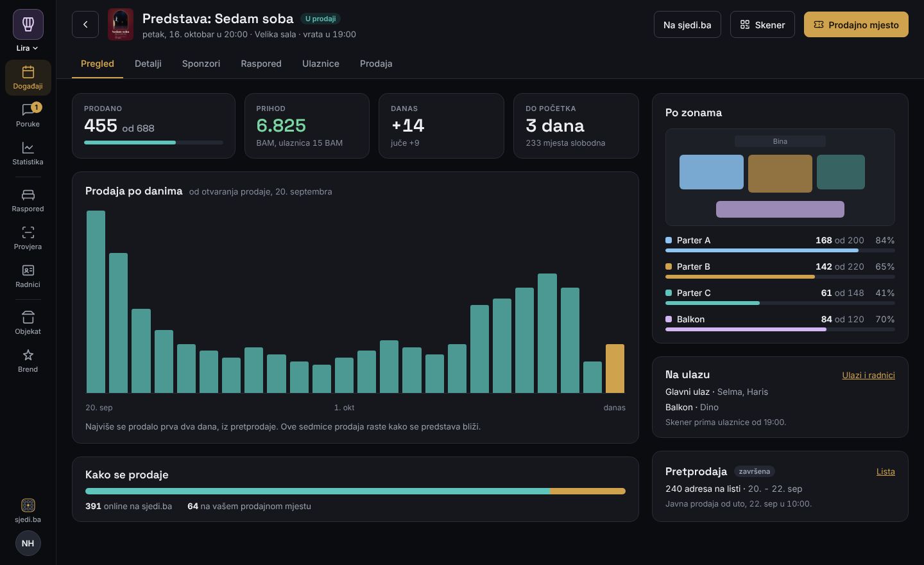924x565 pixels.
Task: Switch to the Pregled tab
Action: [x=98, y=64]
